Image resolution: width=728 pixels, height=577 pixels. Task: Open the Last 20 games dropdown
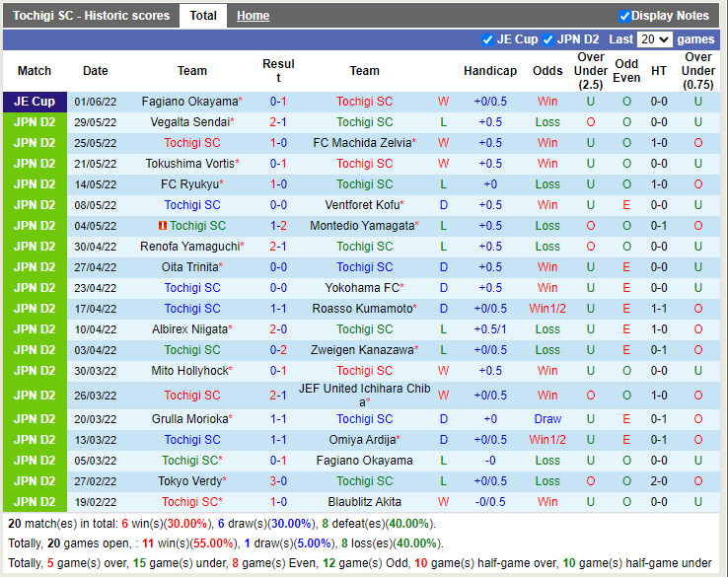[x=655, y=39]
